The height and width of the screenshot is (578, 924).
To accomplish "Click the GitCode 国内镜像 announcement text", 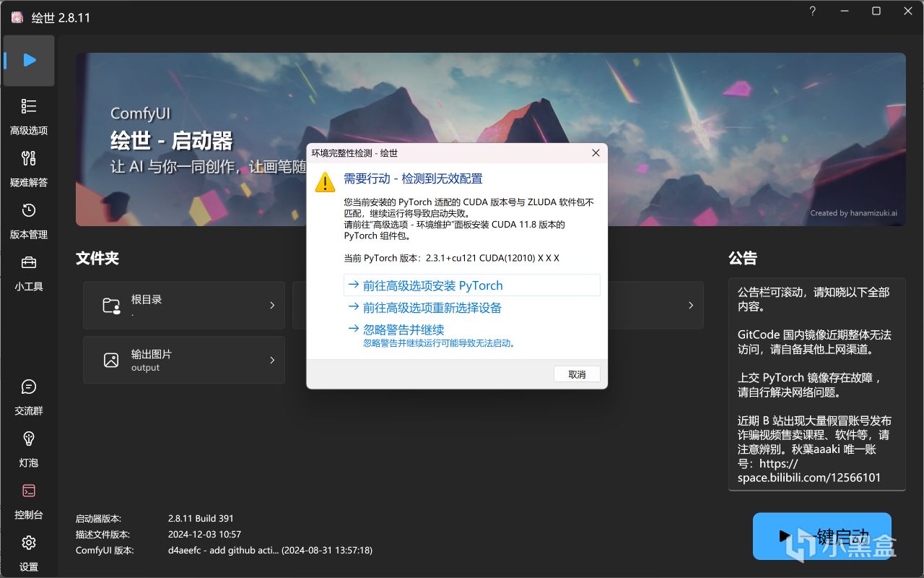I will point(814,342).
